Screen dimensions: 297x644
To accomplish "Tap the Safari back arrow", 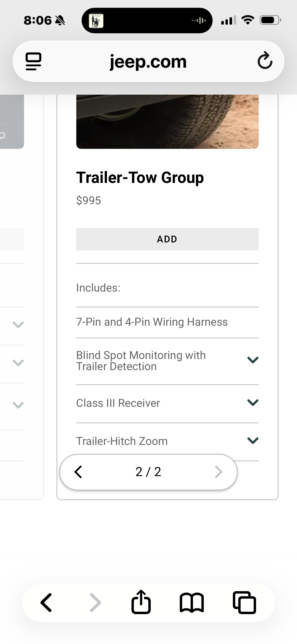I will pyautogui.click(x=46, y=603).
